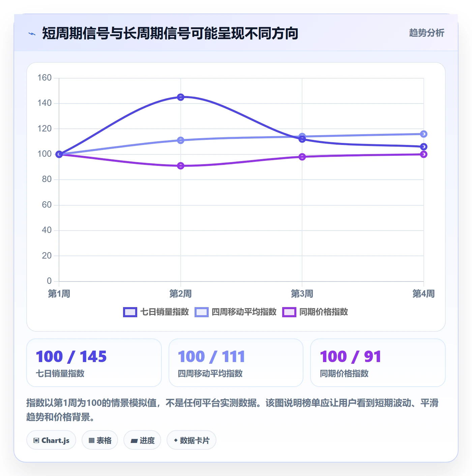The width and height of the screenshot is (472, 476).
Task: Click the 第1周 x-axis label
Action: tap(59, 294)
